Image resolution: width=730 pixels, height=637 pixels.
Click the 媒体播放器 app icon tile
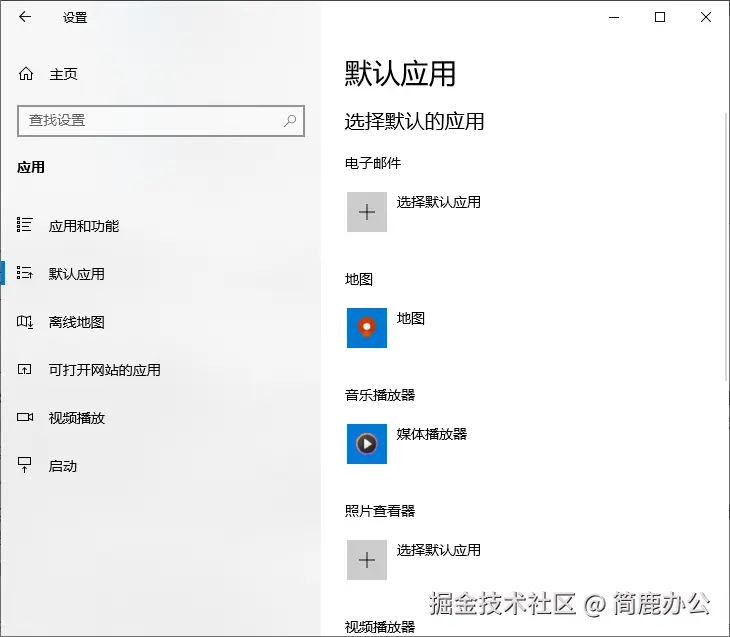[367, 444]
